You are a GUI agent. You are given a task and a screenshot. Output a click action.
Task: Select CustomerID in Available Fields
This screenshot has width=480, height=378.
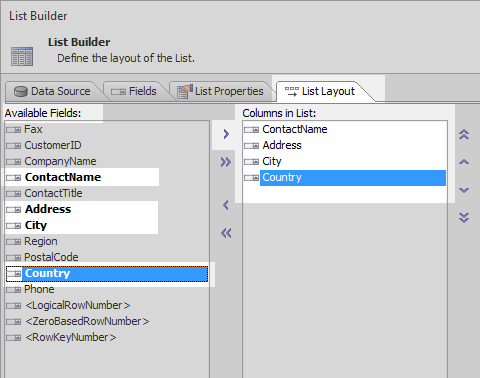[53, 145]
